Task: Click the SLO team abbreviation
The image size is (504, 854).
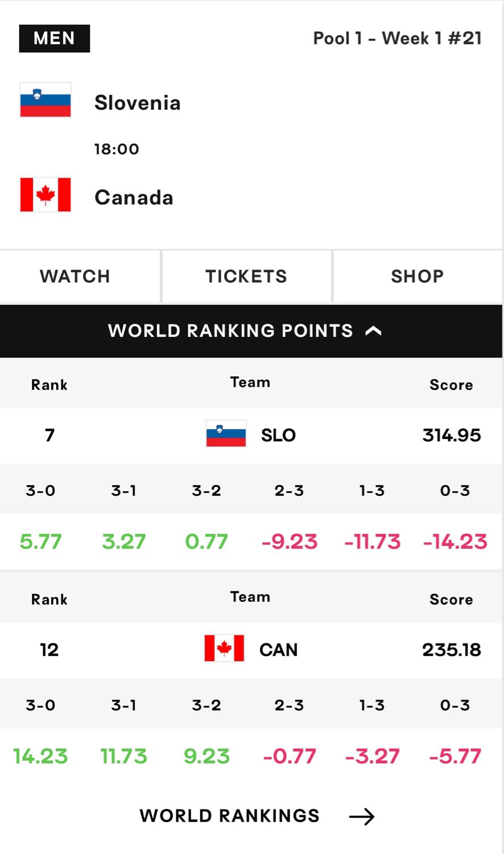Action: click(278, 436)
